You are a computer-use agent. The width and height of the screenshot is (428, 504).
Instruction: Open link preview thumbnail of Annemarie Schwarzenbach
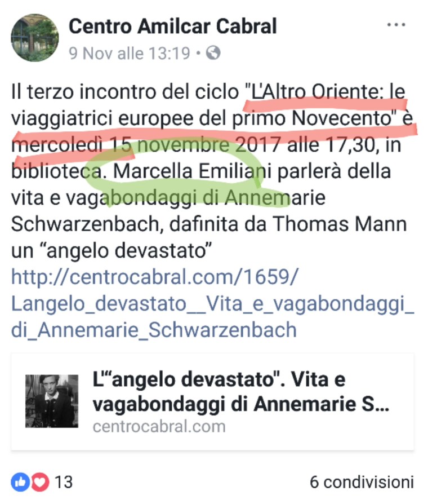click(52, 401)
